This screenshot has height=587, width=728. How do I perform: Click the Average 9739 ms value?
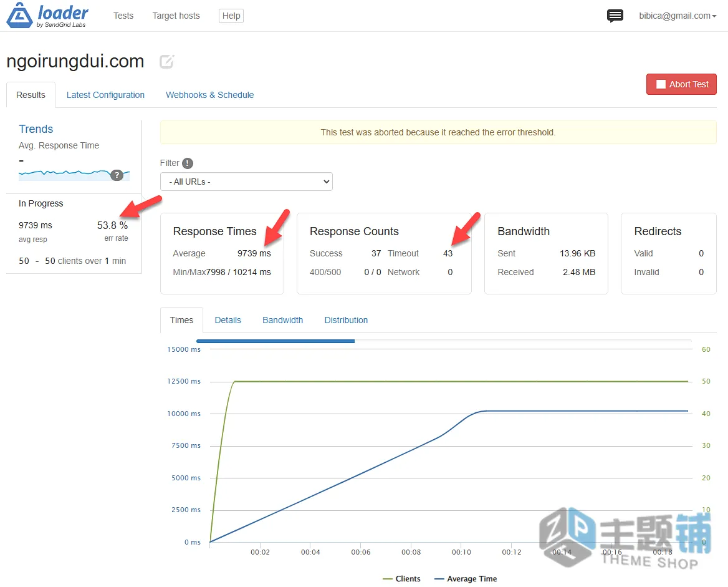pyautogui.click(x=254, y=253)
